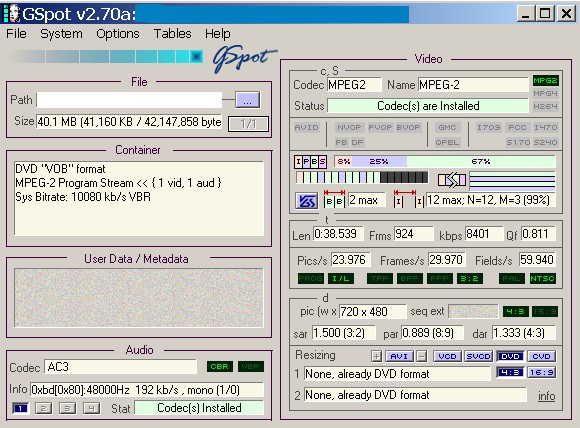The width and height of the screenshot is (580, 428).
Task: Click the frame reorder arrow icon
Action: click(x=452, y=180)
